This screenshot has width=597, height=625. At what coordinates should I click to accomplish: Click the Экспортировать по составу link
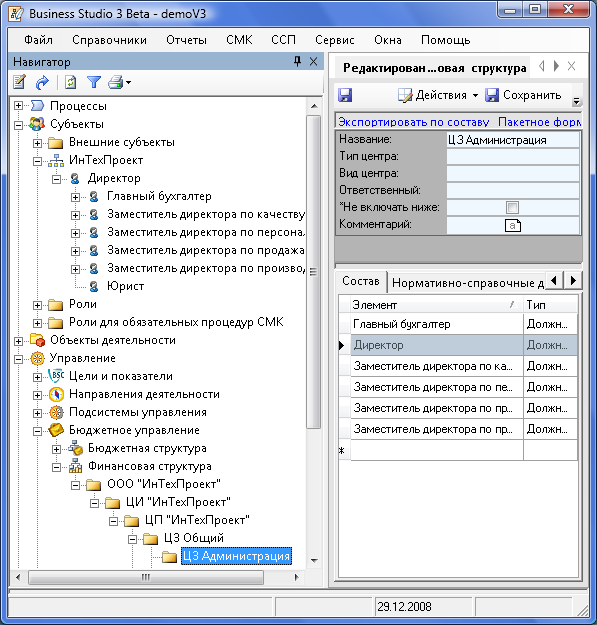(414, 122)
